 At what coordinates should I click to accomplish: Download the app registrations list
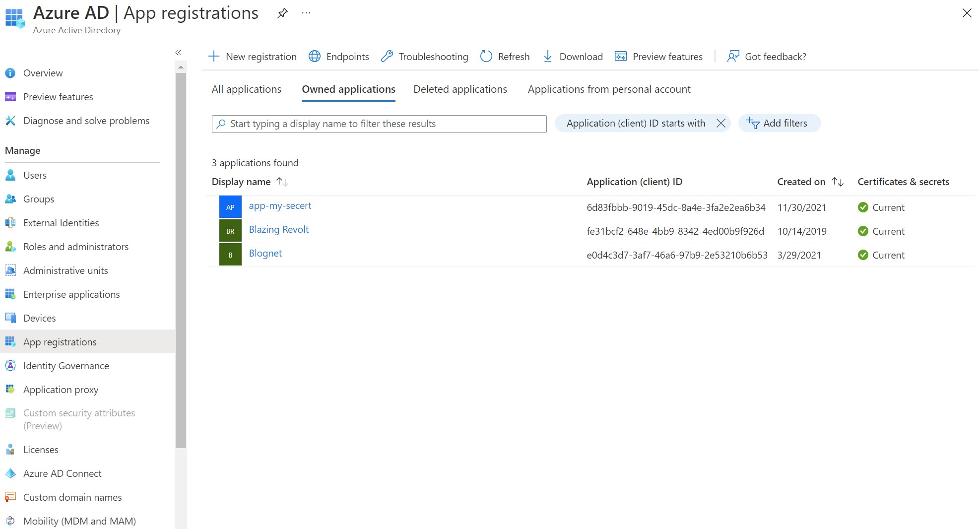[x=573, y=56]
